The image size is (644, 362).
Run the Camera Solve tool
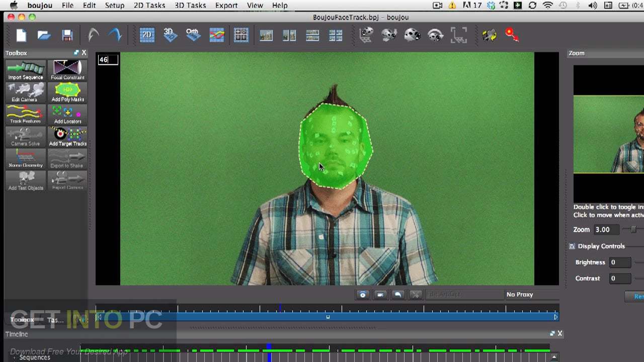(26, 137)
